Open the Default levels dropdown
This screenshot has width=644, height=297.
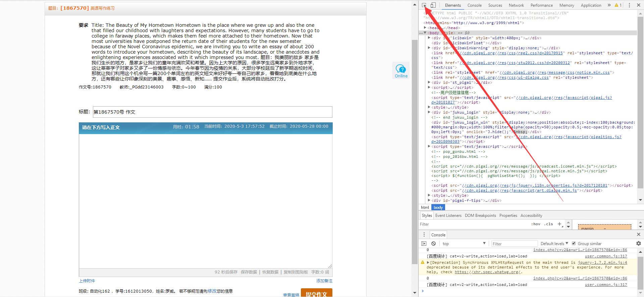[x=554, y=244]
